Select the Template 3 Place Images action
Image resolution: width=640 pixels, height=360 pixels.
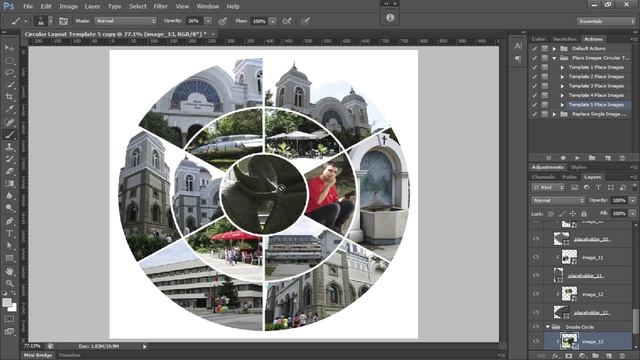tap(596, 86)
